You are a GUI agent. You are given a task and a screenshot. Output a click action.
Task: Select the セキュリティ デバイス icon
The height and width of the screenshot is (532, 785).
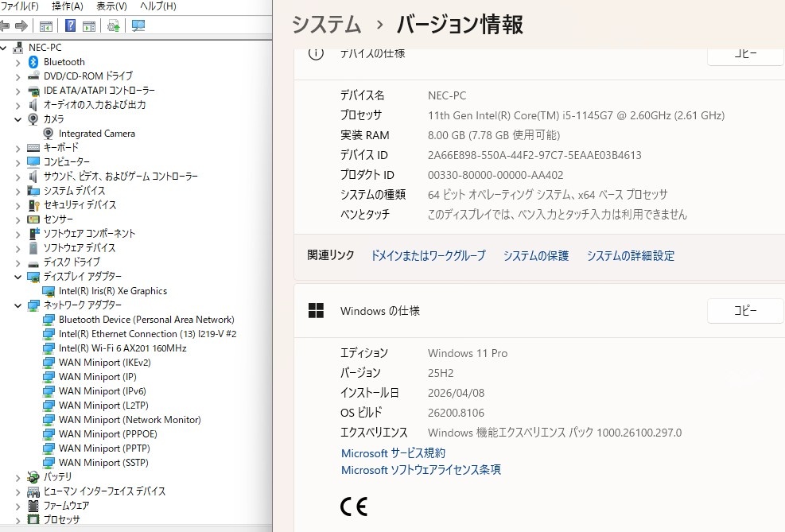click(33, 205)
